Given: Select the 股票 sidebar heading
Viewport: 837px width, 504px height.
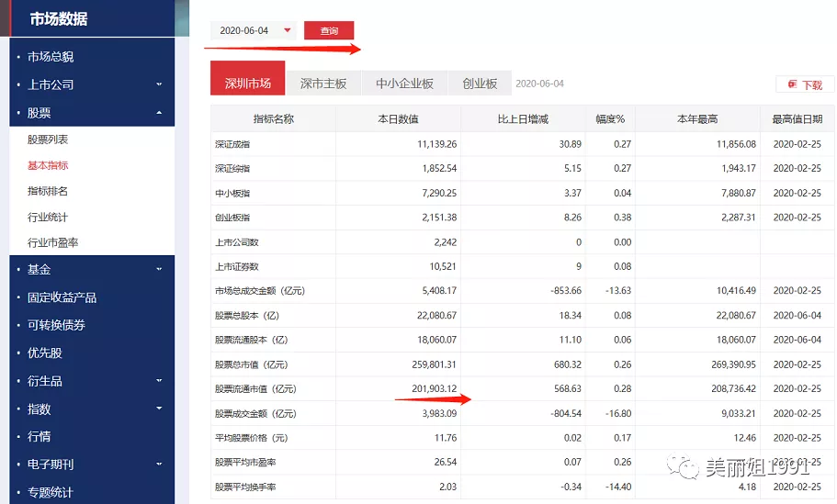Looking at the screenshot, I should click(39, 113).
